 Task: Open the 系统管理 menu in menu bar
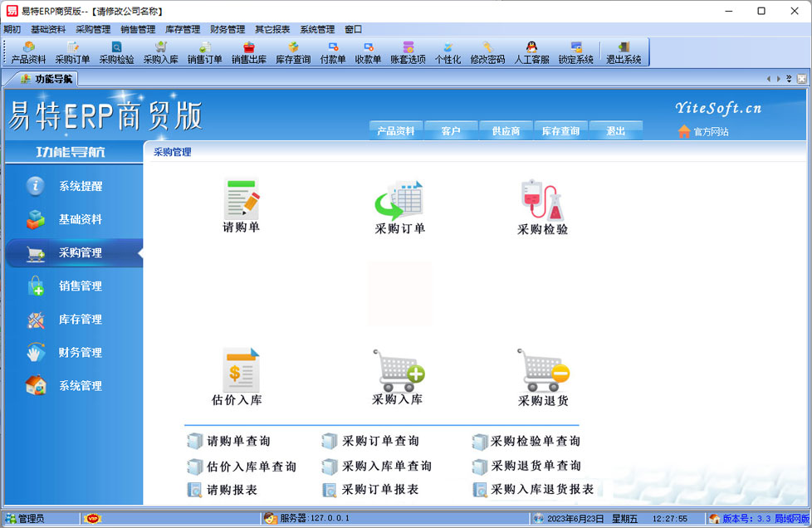pyautogui.click(x=317, y=29)
